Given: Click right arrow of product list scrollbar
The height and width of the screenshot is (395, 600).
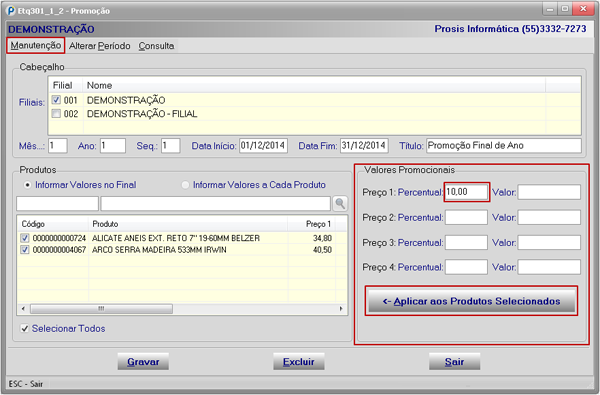Looking at the screenshot, I should (x=341, y=308).
